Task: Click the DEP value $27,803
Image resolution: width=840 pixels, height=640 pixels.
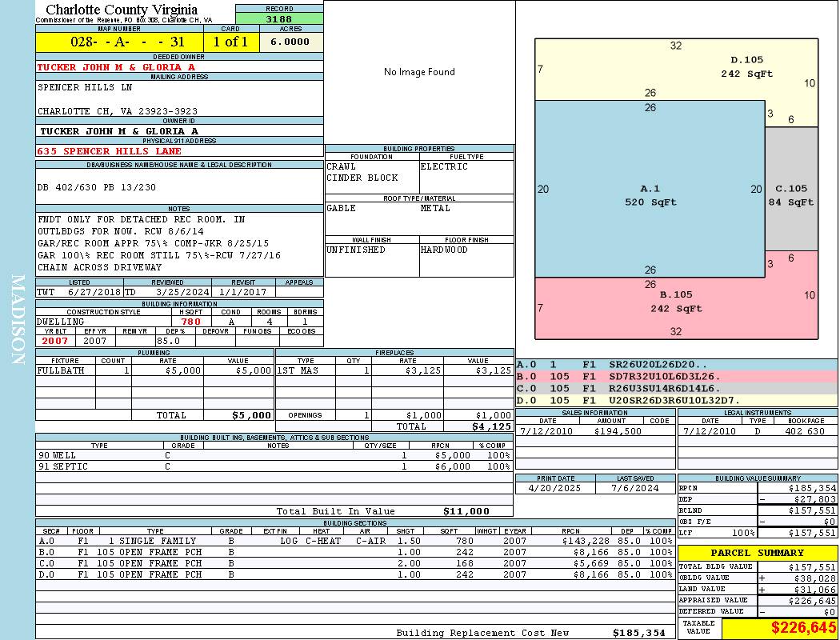Action: [815, 500]
